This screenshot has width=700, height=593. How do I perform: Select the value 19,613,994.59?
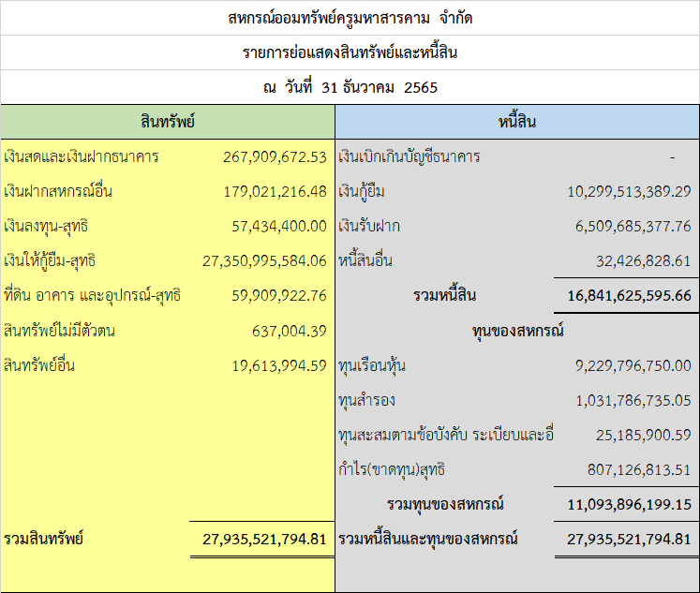pos(279,366)
